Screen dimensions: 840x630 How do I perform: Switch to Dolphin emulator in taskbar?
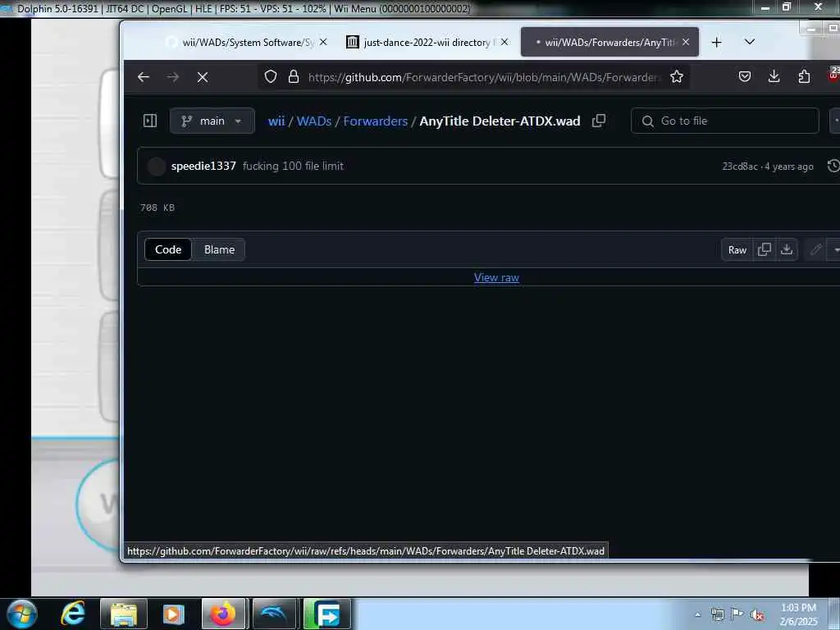tap(274, 614)
